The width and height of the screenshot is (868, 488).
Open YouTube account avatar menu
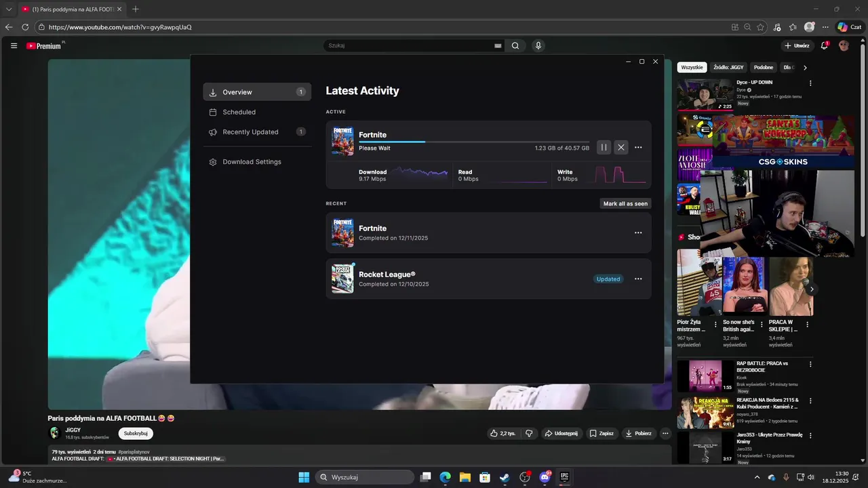coord(844,45)
